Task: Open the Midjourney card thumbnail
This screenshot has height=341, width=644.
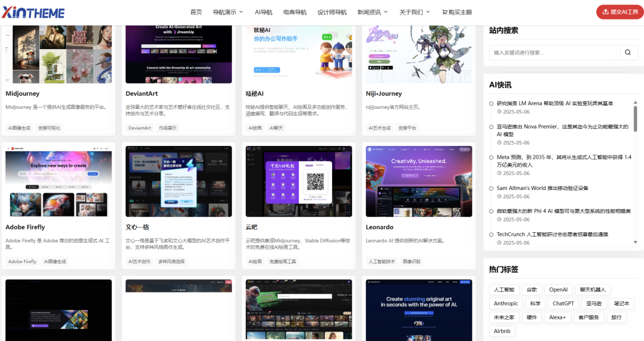Action: point(58,54)
